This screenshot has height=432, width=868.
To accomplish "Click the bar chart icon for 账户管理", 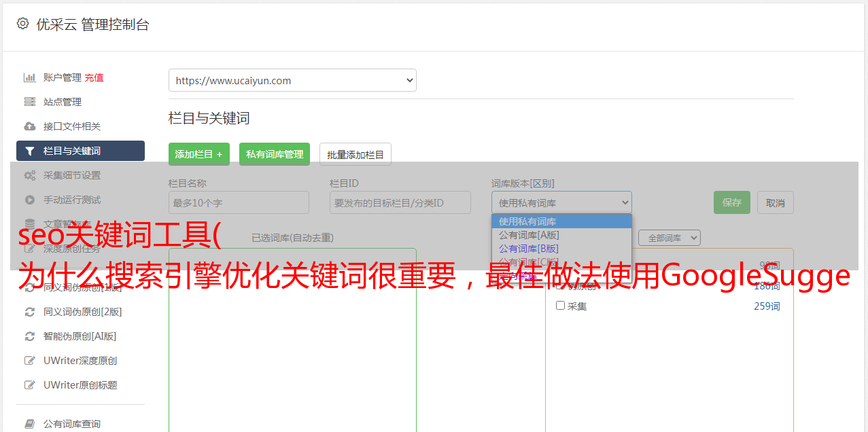I will 30,77.
